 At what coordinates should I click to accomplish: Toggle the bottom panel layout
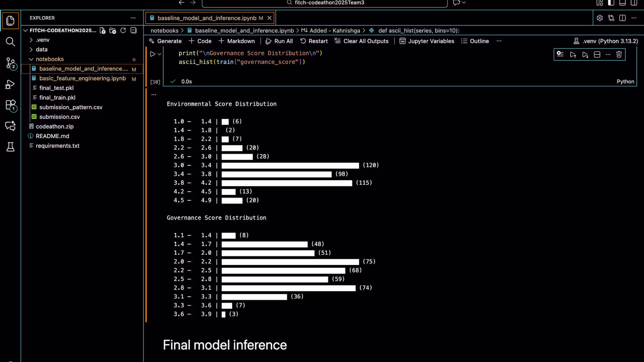coord(622,3)
